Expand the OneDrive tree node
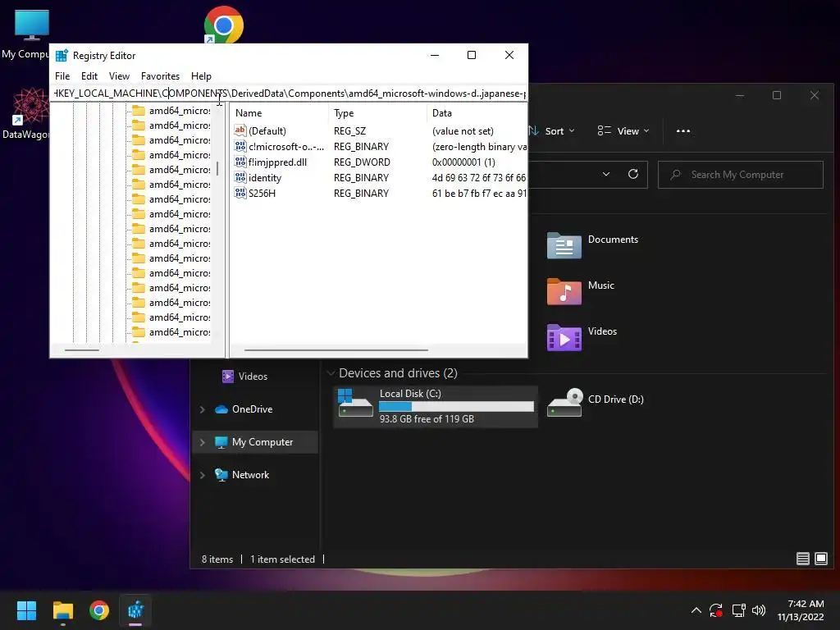This screenshot has height=630, width=840. 203,409
